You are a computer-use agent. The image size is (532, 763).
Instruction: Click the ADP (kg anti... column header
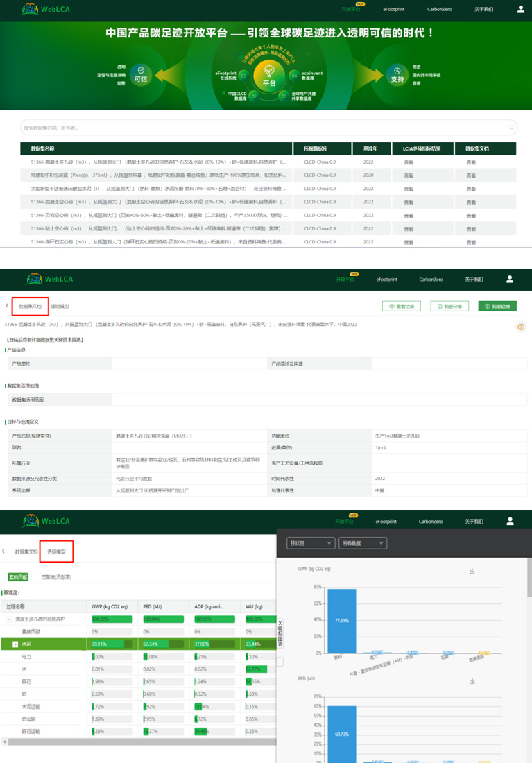point(214,606)
